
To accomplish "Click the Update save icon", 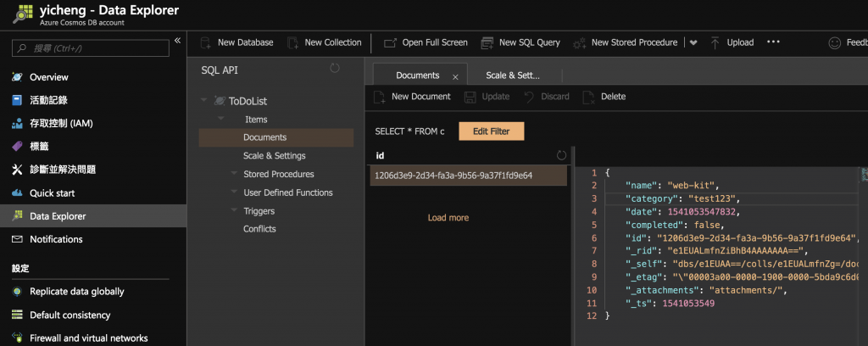I will click(x=470, y=97).
